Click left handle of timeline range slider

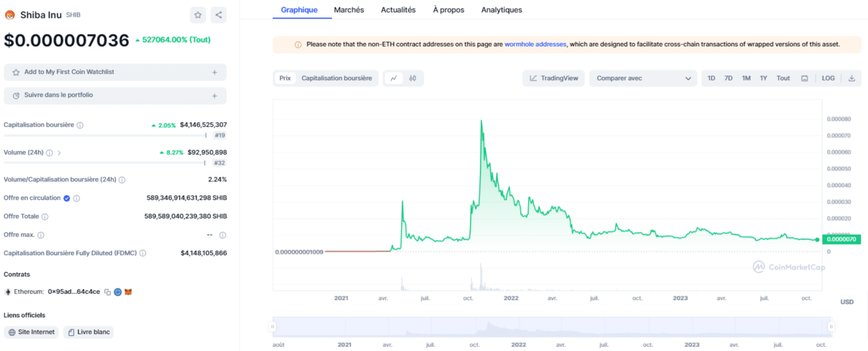click(x=273, y=327)
